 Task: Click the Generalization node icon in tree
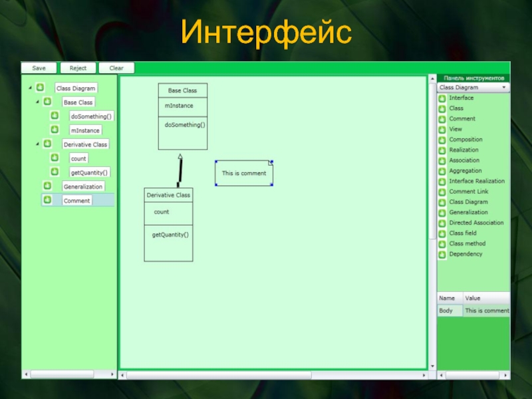click(47, 186)
